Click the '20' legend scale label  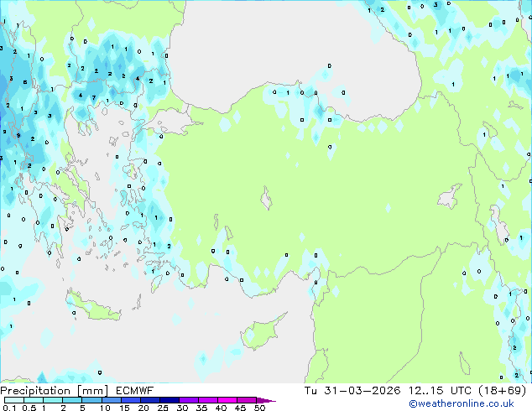click(x=143, y=408)
